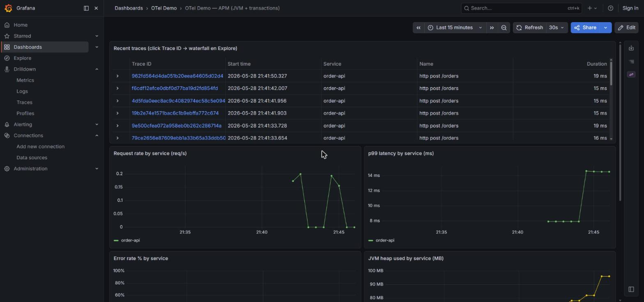Go to Drilldown Logs
The width and height of the screenshot is (644, 302).
[x=22, y=92]
